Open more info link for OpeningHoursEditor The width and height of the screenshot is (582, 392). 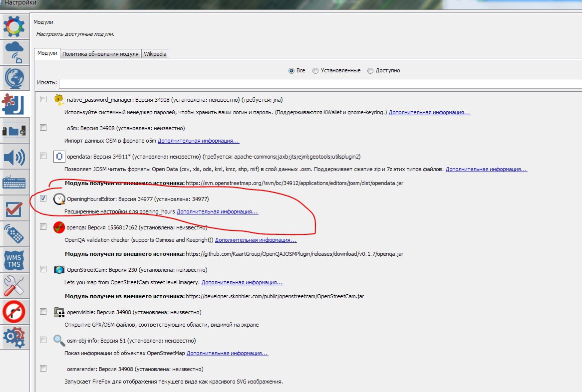point(218,212)
